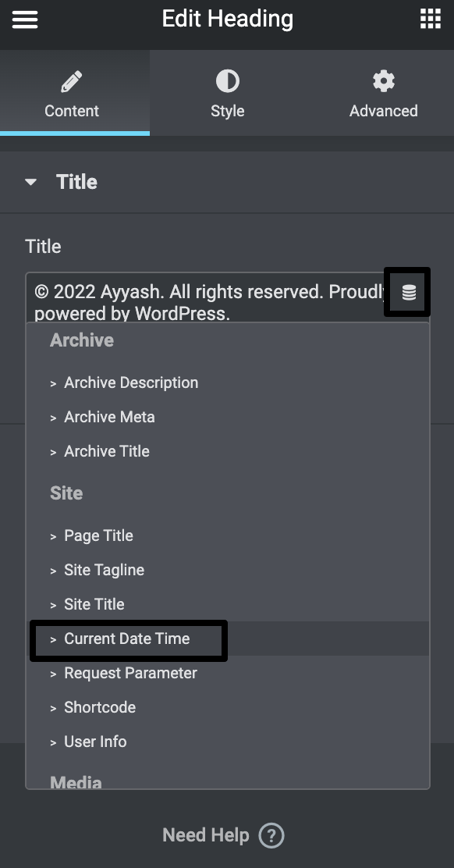This screenshot has height=868, width=454.
Task: Click the Style tab contrast icon
Action: (227, 80)
